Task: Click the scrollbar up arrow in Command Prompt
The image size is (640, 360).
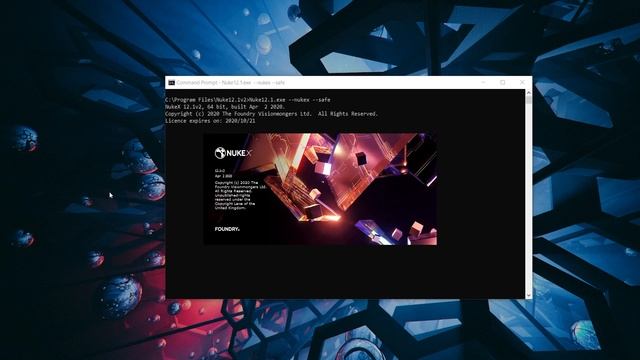Action: (x=529, y=93)
